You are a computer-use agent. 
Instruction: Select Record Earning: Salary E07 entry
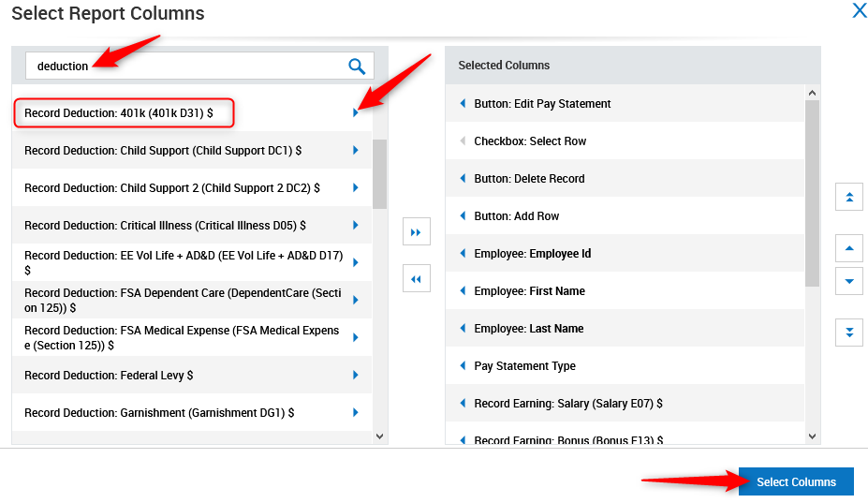pyautogui.click(x=625, y=403)
